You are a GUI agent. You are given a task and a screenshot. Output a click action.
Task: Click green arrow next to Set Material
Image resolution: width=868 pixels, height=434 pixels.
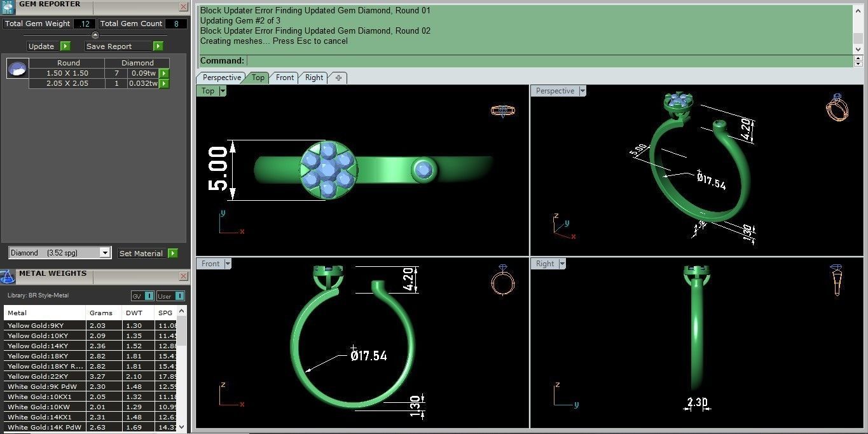173,253
